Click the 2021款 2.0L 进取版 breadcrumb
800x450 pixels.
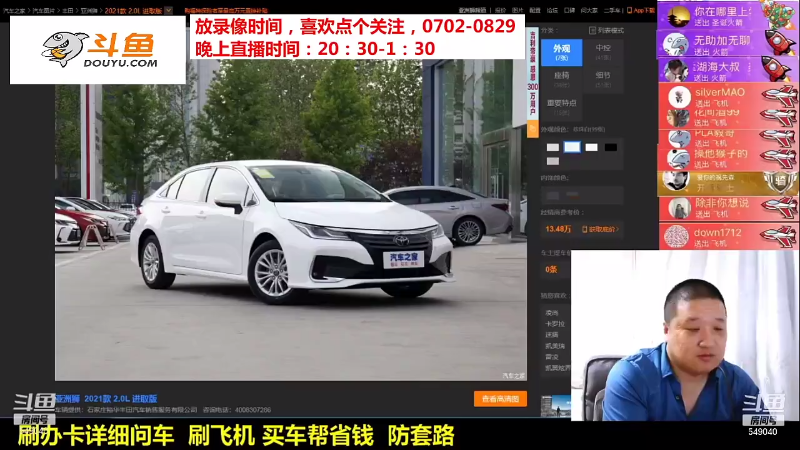click(133, 10)
